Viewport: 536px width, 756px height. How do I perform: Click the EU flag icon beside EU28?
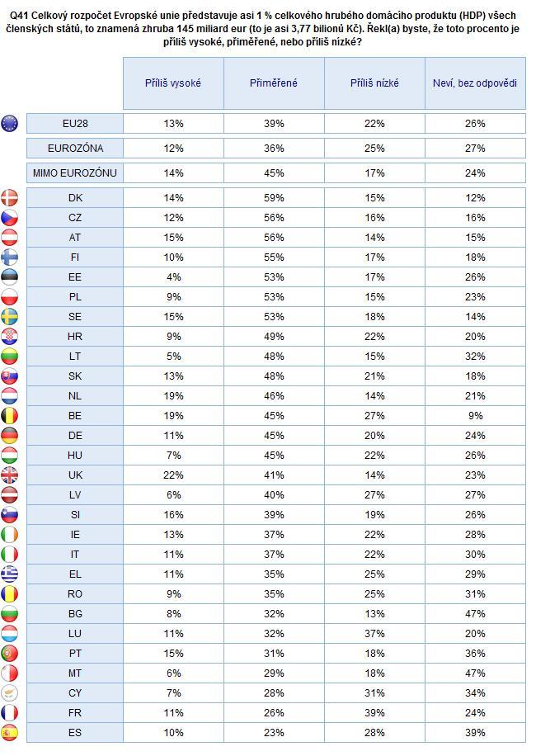click(x=9, y=124)
